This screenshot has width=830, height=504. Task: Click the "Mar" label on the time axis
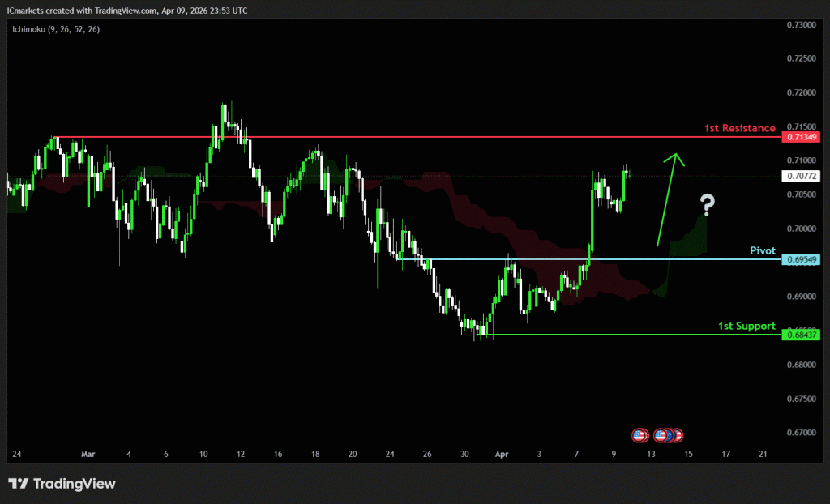tap(88, 455)
